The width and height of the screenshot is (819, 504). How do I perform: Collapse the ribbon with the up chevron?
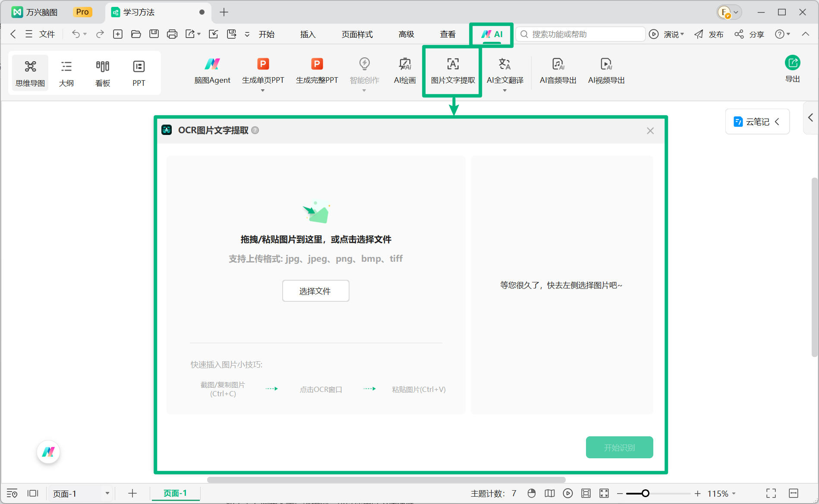coord(806,34)
